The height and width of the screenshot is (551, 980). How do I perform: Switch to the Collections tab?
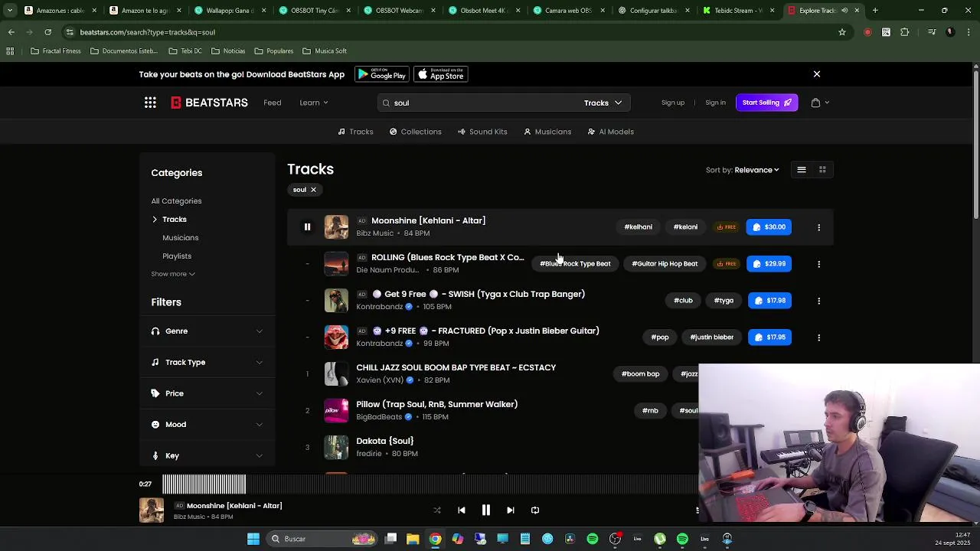(x=416, y=132)
